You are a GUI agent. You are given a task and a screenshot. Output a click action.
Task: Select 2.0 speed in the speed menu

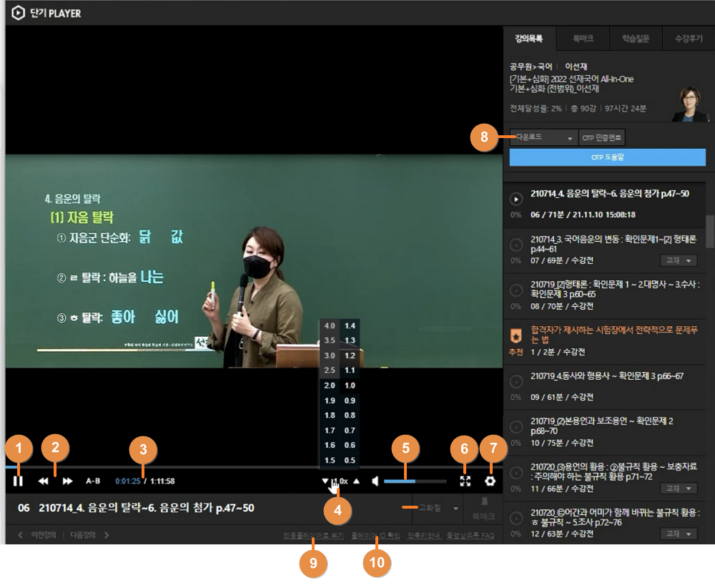[329, 386]
